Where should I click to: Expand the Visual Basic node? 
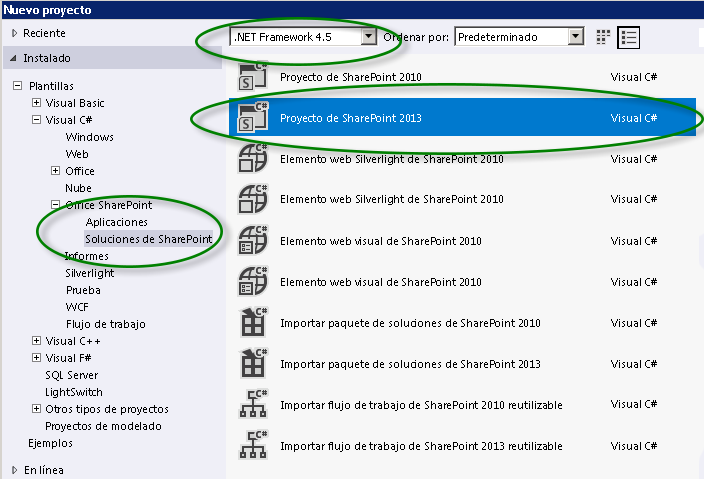36,102
